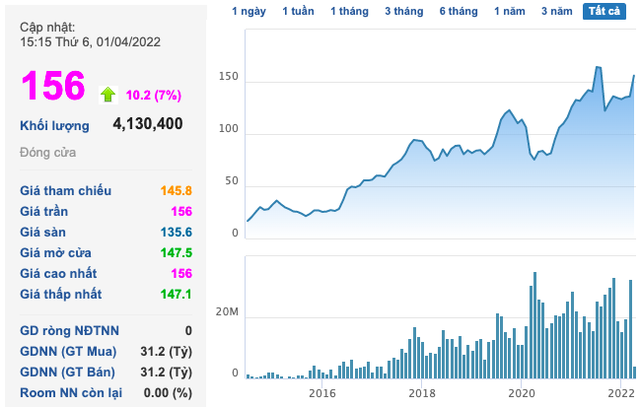Viewport: 640px width, 407px height.
Task: Click the 'Giá tham chiếu' label
Action: click(x=66, y=191)
